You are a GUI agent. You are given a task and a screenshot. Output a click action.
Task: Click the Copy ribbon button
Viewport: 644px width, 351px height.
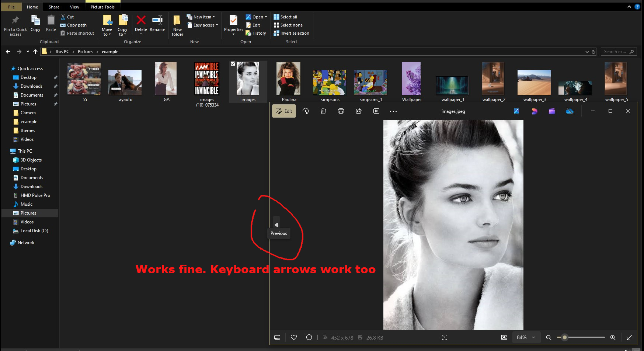[x=35, y=24]
